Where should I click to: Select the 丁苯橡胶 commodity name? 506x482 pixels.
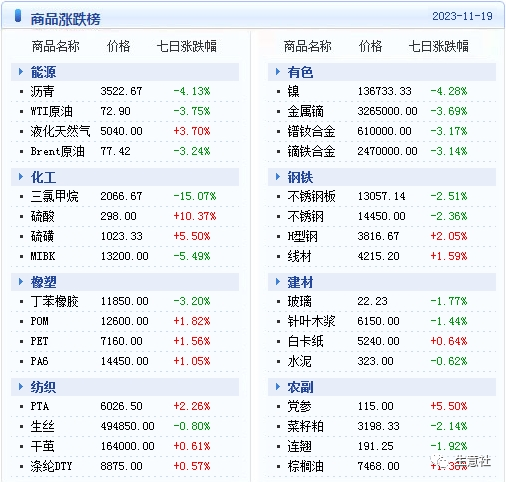point(54,301)
